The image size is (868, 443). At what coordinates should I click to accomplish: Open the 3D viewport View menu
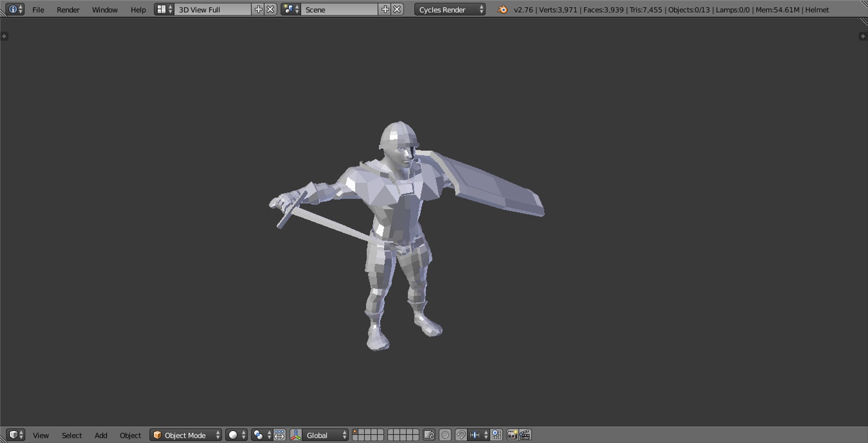41,435
